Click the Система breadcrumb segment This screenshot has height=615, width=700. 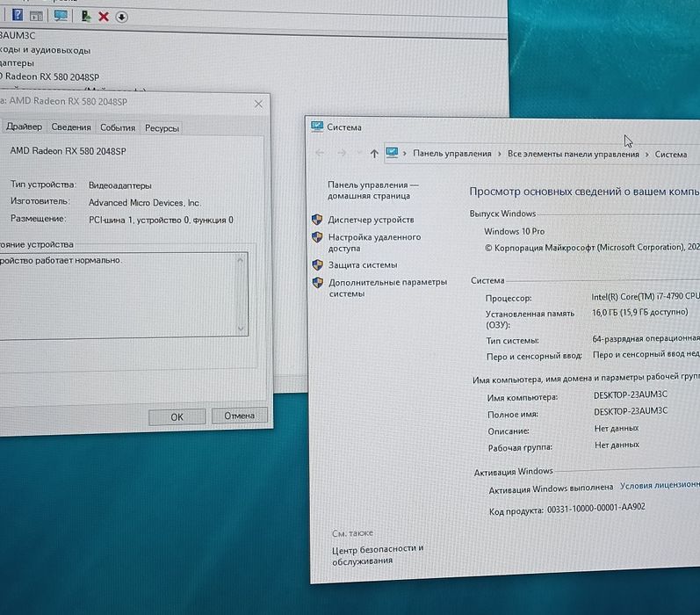[x=671, y=155]
